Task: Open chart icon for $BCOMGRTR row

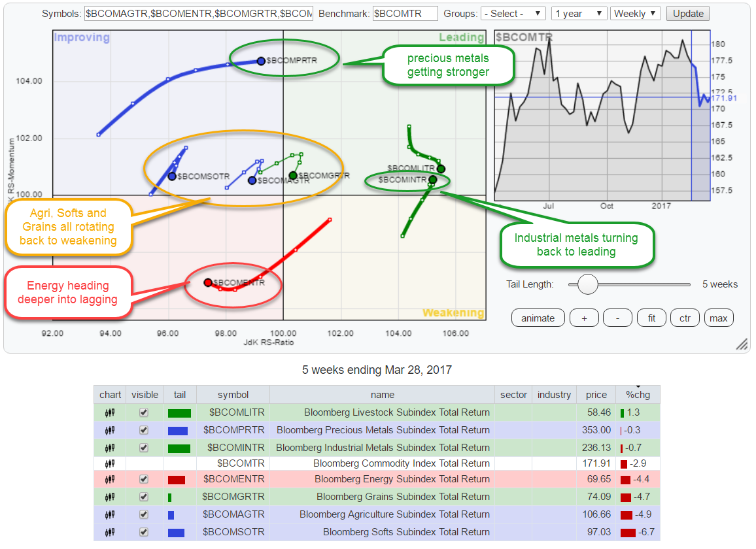Action: pos(110,497)
